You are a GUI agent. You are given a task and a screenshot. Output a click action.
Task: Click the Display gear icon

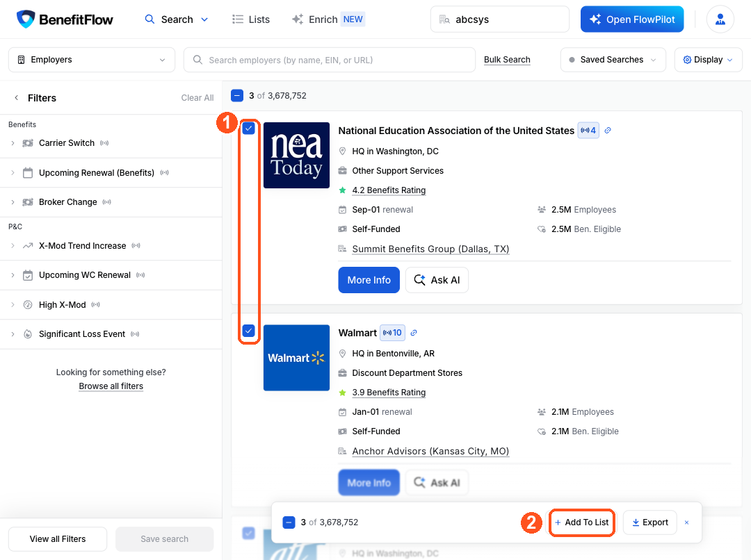pyautogui.click(x=687, y=60)
